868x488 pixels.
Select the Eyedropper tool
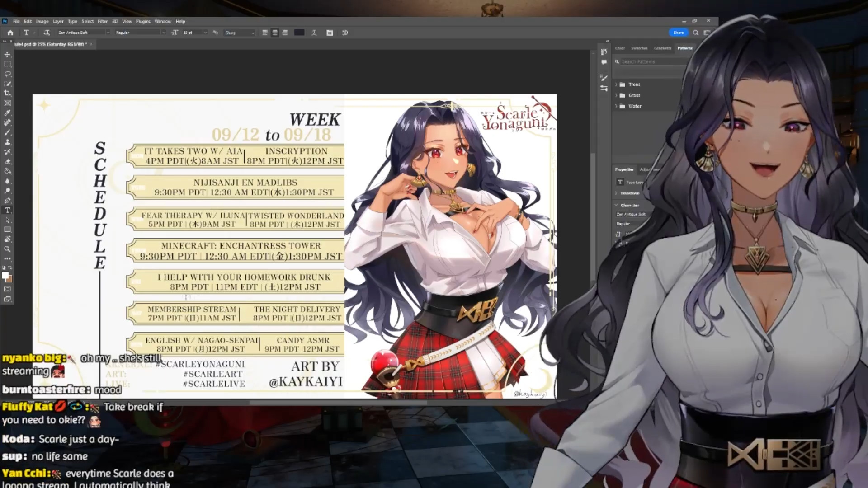(x=7, y=113)
